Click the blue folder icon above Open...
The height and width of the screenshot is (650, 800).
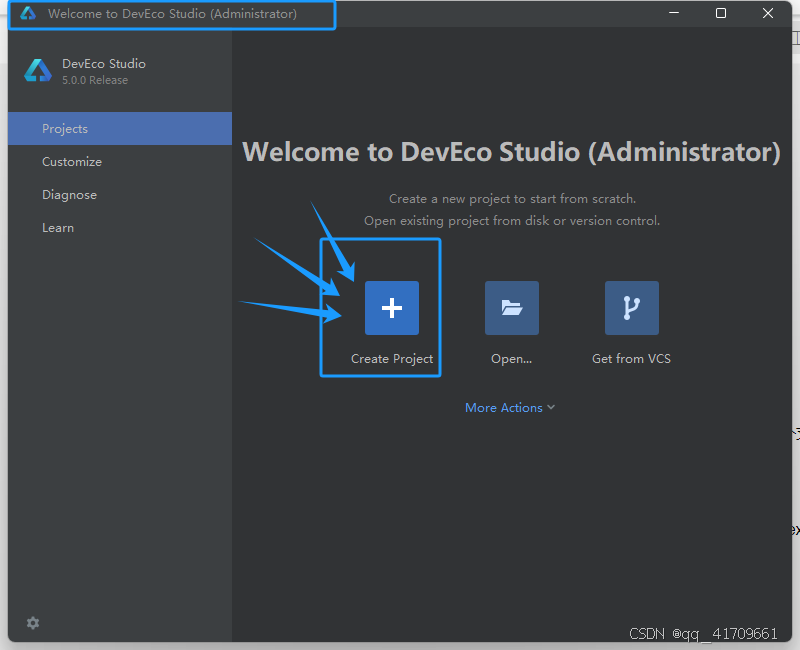coord(511,308)
